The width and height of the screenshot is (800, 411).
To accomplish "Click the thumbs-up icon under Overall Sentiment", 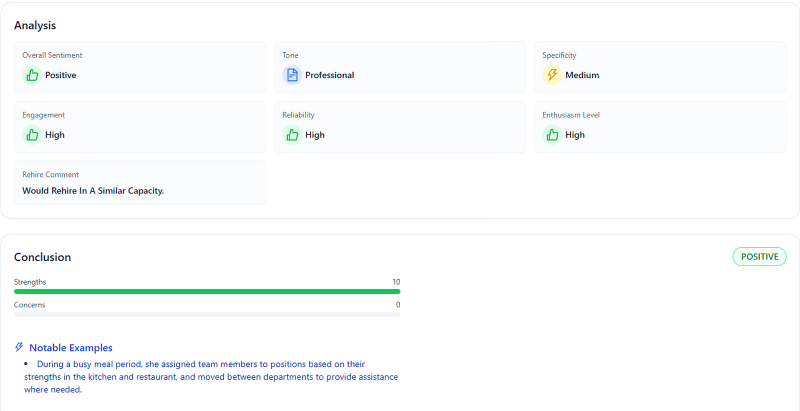I will tap(32, 75).
